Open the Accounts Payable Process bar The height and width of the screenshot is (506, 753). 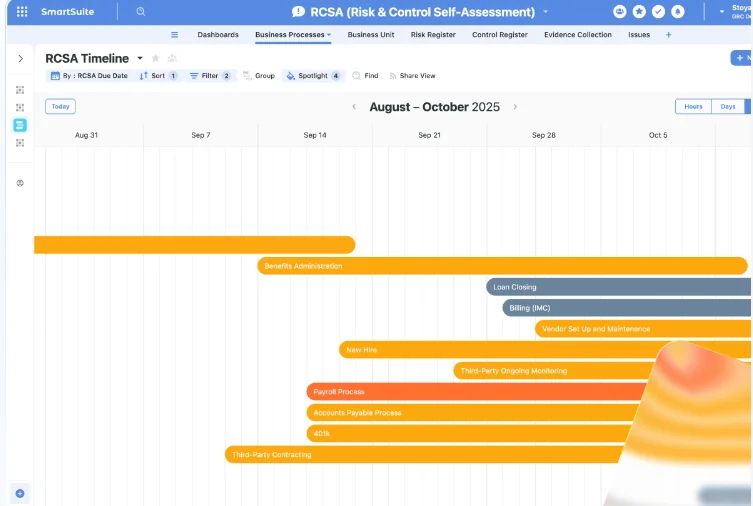pos(473,413)
